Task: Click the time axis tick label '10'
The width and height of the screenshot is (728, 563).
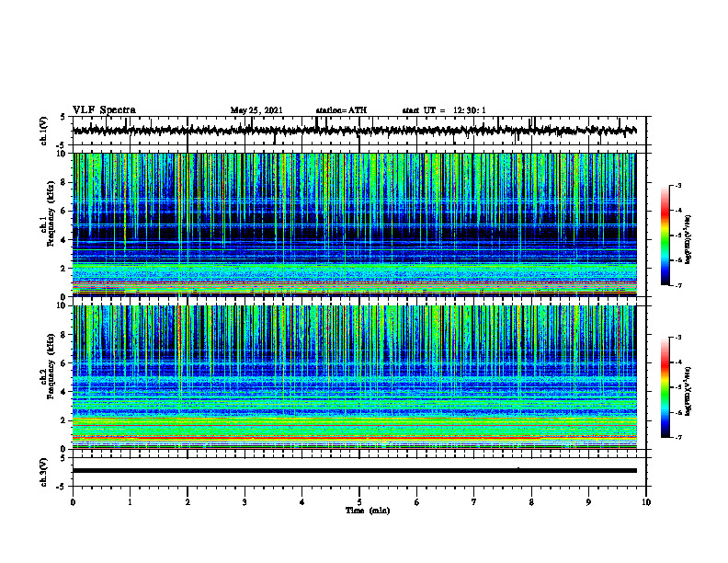Action: [x=646, y=502]
